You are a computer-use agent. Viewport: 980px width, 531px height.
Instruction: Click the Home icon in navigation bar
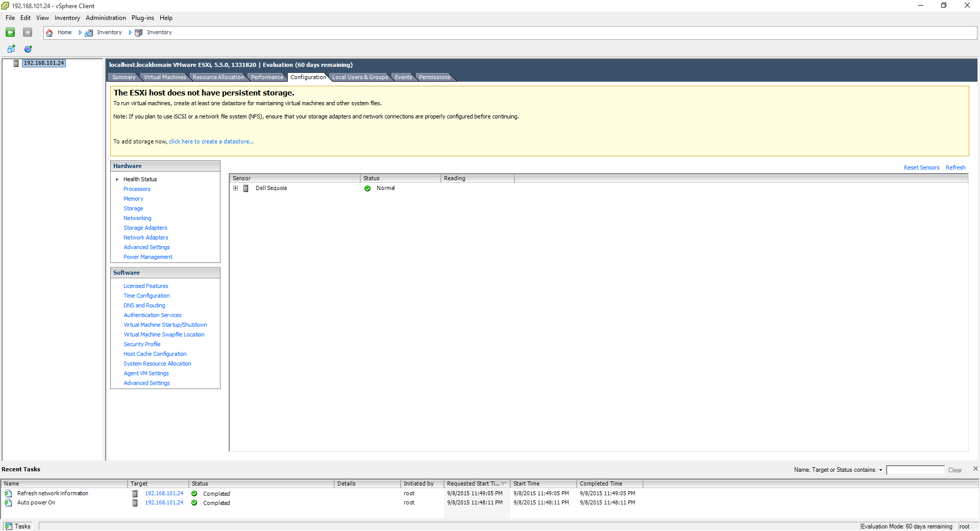pyautogui.click(x=50, y=33)
